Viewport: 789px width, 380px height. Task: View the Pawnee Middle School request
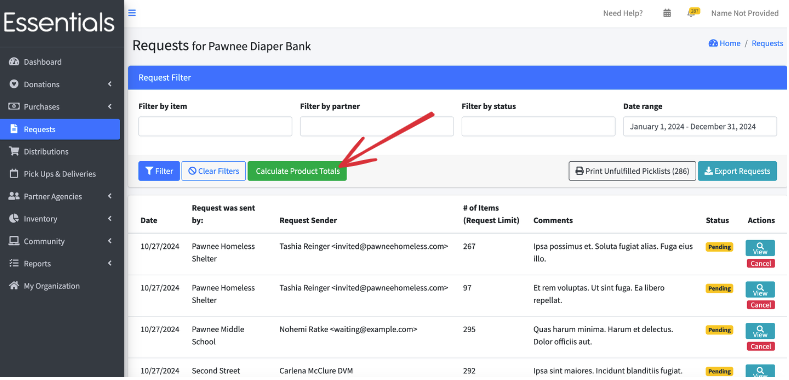[760, 331]
